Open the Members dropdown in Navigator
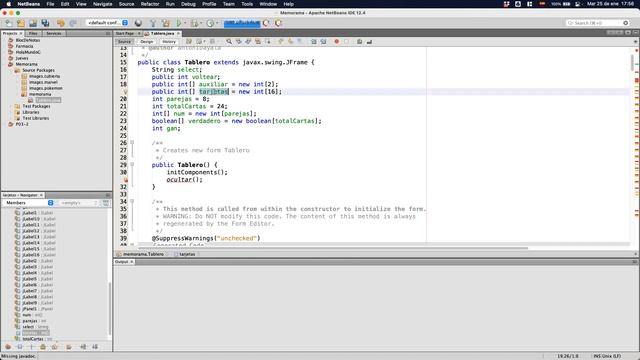This screenshot has width=640, height=360. click(x=29, y=203)
